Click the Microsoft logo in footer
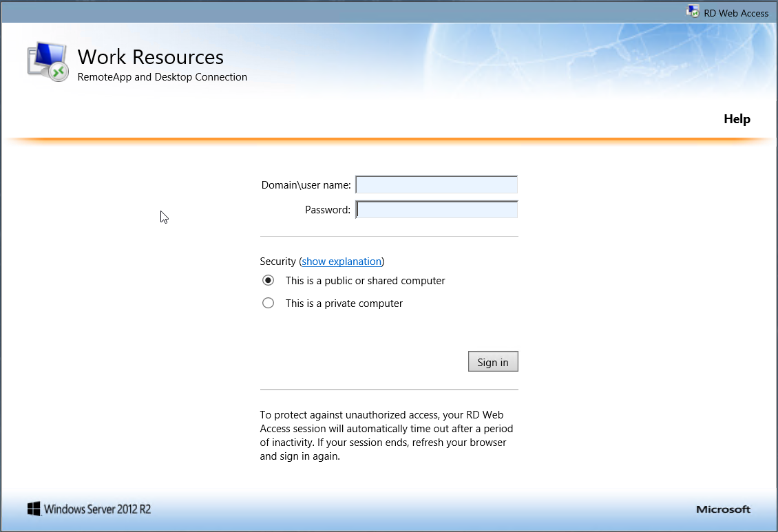778x532 pixels. 723,509
